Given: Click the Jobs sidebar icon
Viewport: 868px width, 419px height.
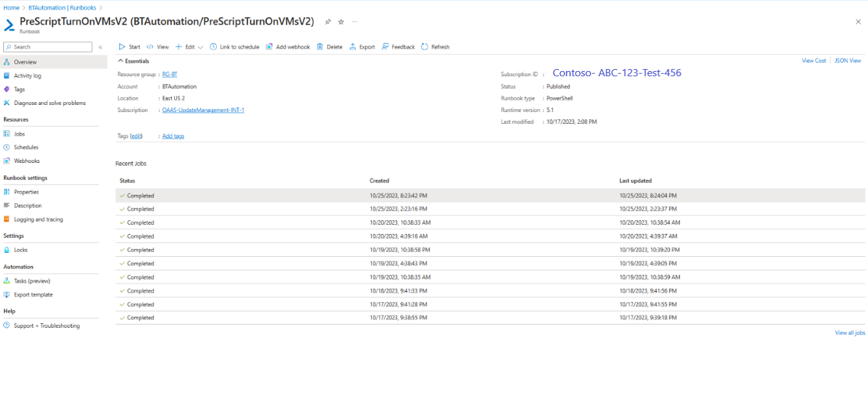Looking at the screenshot, I should (x=7, y=134).
